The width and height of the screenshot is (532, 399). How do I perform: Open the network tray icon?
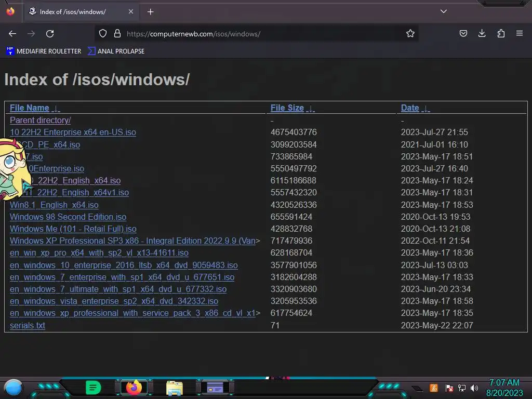tap(461, 388)
